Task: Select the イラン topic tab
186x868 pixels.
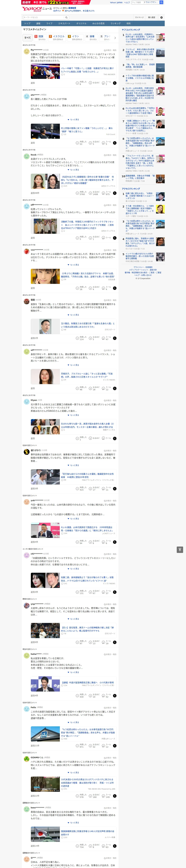Action: 75,38
